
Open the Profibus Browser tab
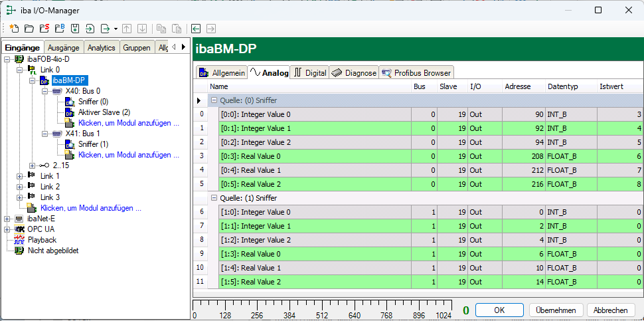[416, 72]
